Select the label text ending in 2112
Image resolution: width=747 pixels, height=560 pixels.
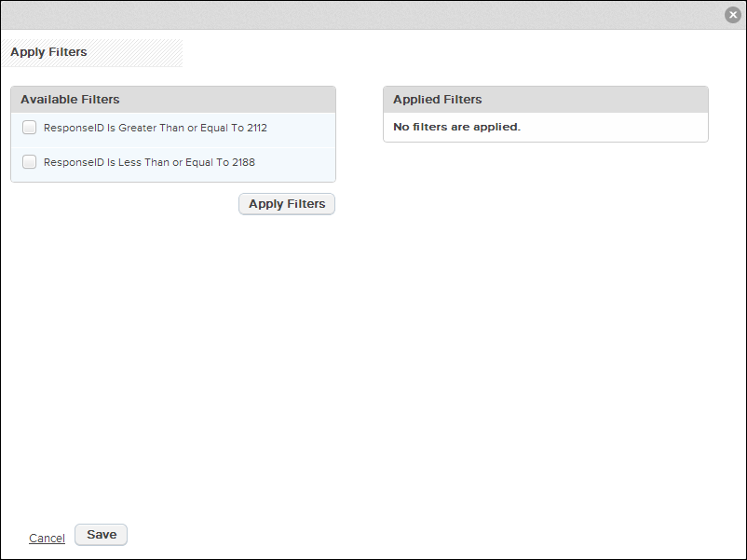156,128
